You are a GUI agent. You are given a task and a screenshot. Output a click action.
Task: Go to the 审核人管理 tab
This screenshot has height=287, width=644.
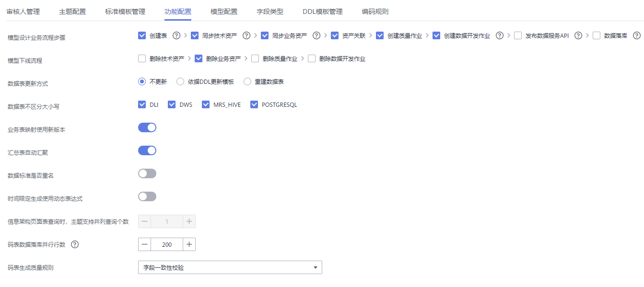(x=23, y=11)
